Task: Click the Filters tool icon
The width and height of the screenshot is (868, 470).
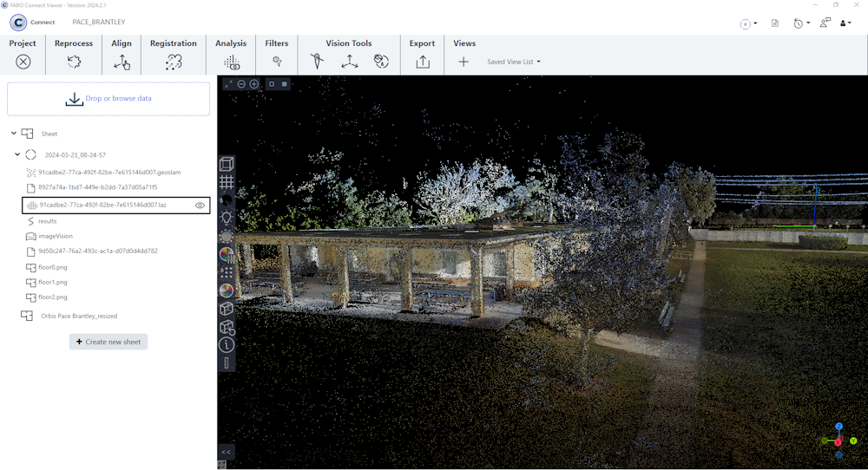Action: [x=277, y=62]
